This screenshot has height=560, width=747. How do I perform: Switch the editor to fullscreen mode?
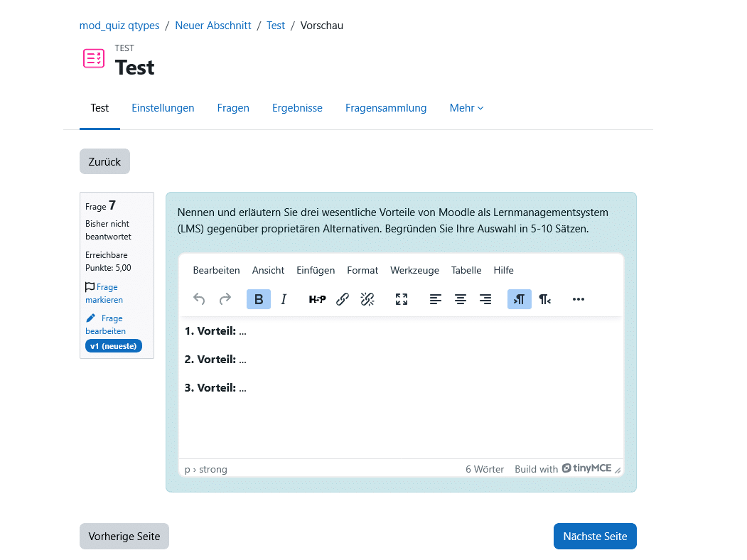tap(402, 299)
